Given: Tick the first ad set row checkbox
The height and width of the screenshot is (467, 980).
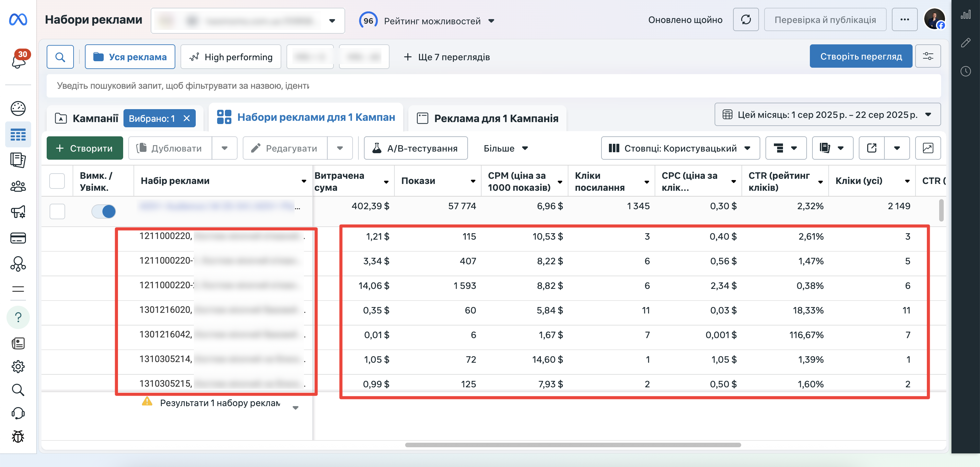Looking at the screenshot, I should tap(57, 211).
